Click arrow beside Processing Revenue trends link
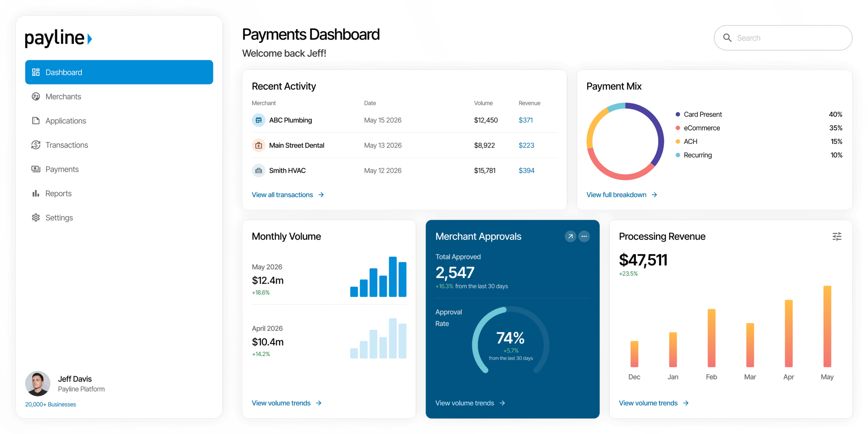Image resolution: width=868 pixels, height=434 pixels. (x=686, y=403)
